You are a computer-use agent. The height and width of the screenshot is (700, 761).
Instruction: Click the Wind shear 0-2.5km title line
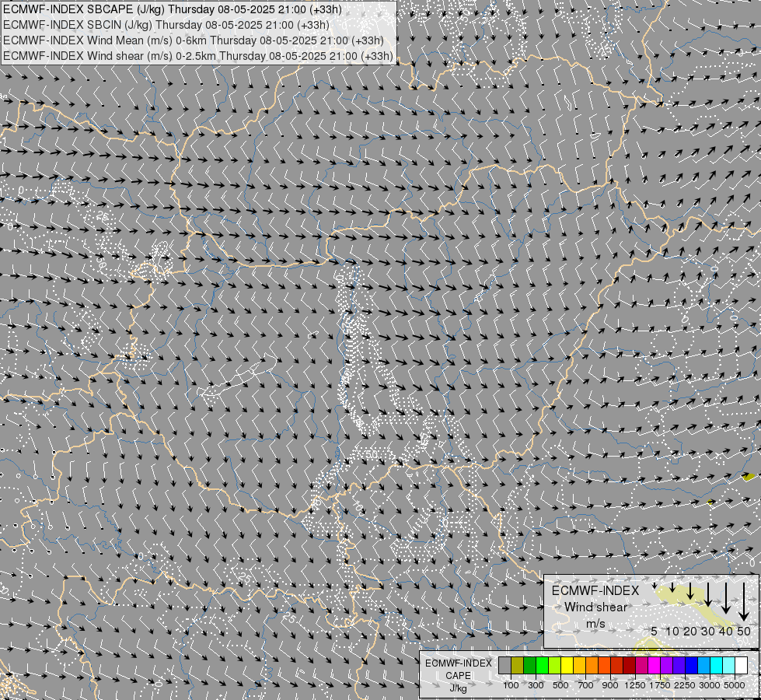(x=198, y=56)
